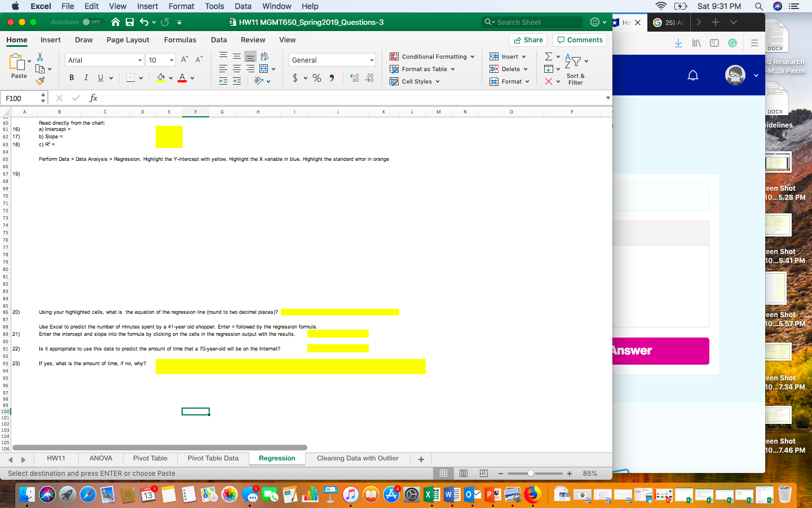Screen dimensions: 812x508
Task: Open the Conditional Formatting dropdown
Action: pos(432,56)
